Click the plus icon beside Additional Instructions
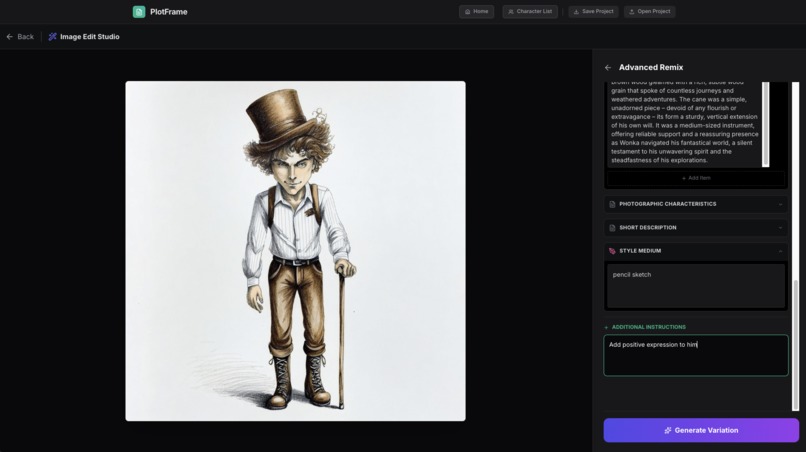Screen dimensions: 806x452 [x=607, y=327]
